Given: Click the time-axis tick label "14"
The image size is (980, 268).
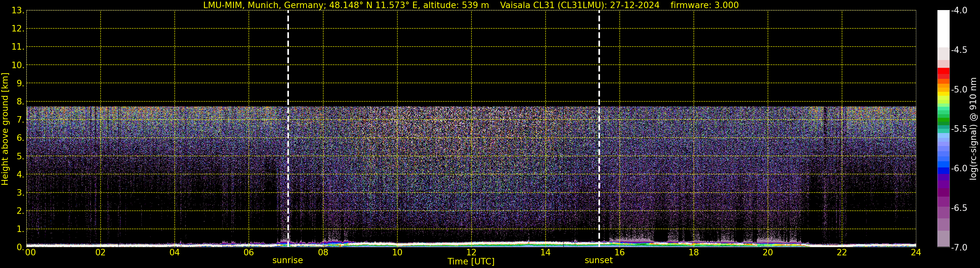Looking at the screenshot, I should click(x=545, y=252).
